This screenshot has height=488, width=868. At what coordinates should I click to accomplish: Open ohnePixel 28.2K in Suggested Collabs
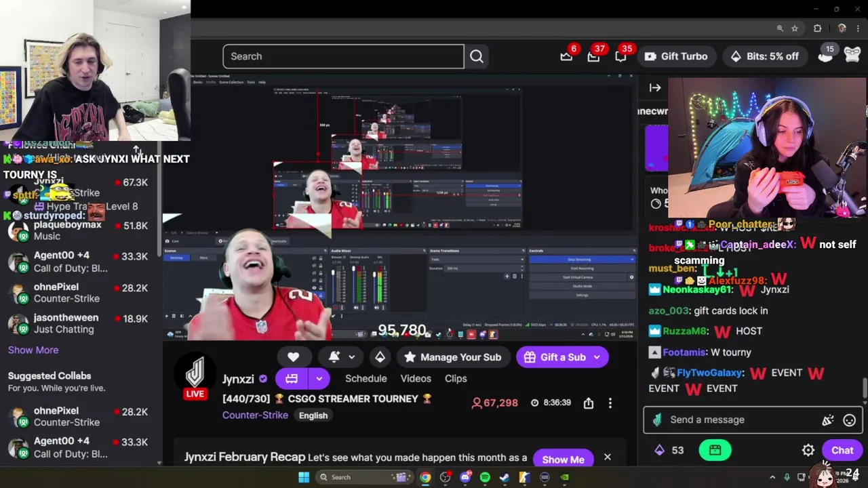(81, 416)
